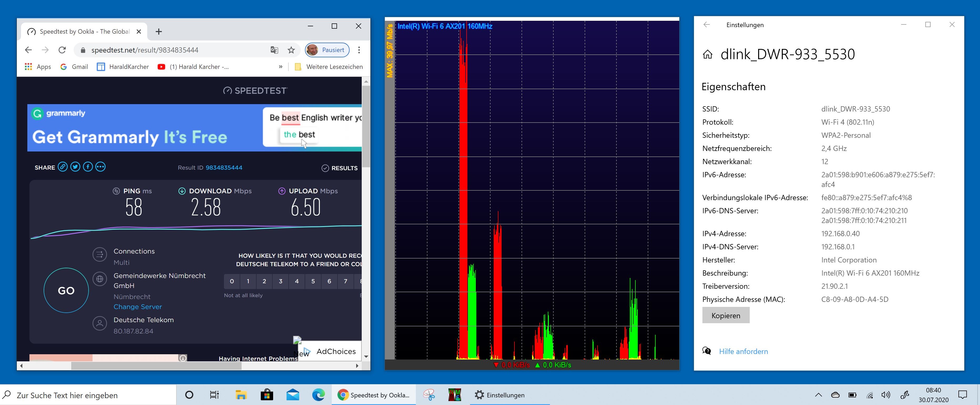This screenshot has height=405, width=980.
Task: Show hidden system tray icons
Action: [818, 395]
